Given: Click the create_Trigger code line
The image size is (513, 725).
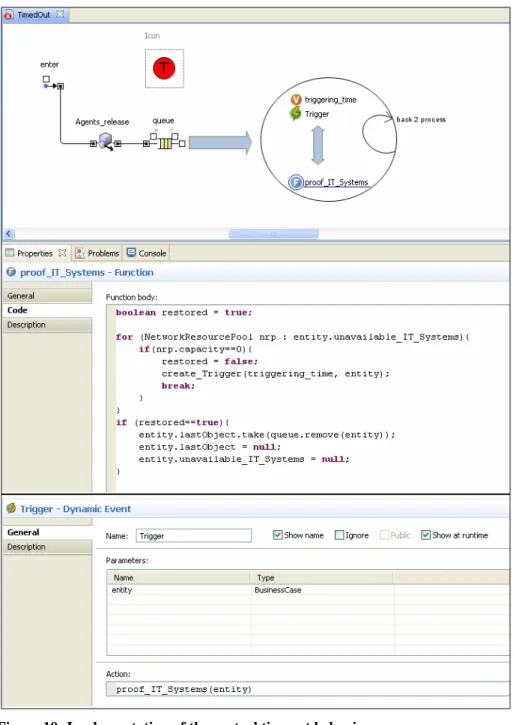Looking at the screenshot, I should pyautogui.click(x=275, y=374).
